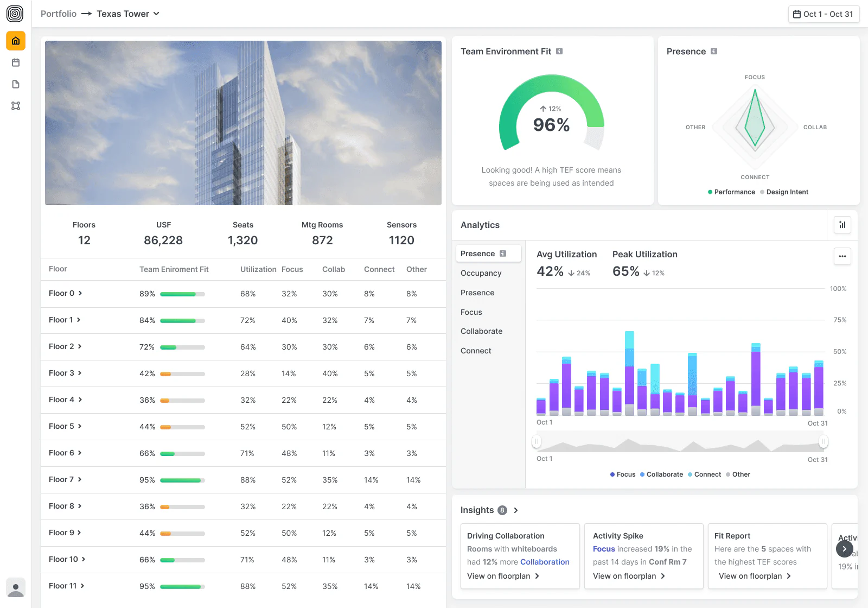Select the Occupancy analytics tab
The width and height of the screenshot is (868, 608).
pos(481,273)
